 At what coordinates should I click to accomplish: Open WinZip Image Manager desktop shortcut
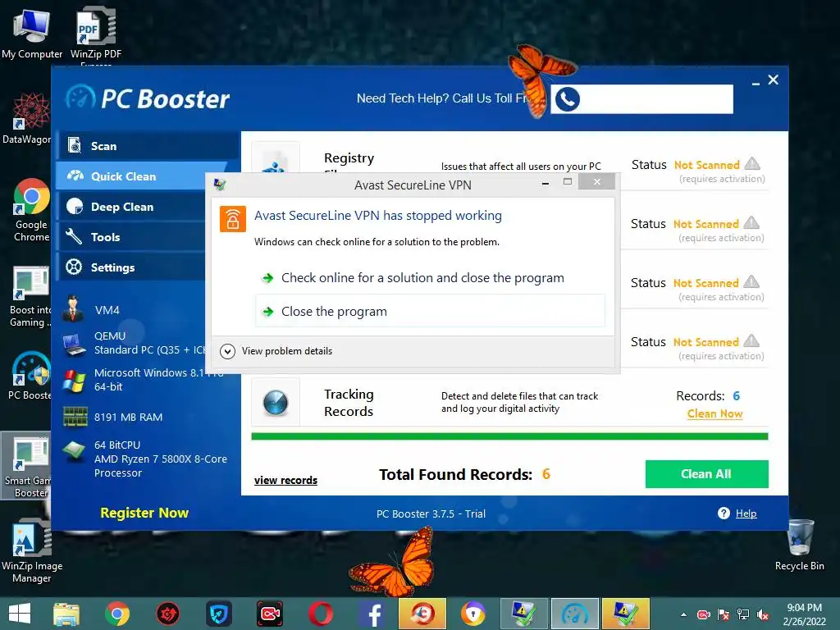click(32, 552)
